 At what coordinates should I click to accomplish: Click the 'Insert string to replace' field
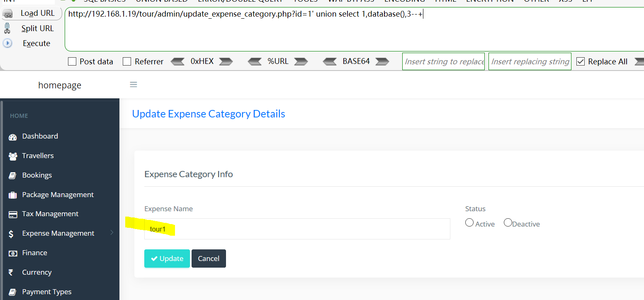pyautogui.click(x=443, y=61)
